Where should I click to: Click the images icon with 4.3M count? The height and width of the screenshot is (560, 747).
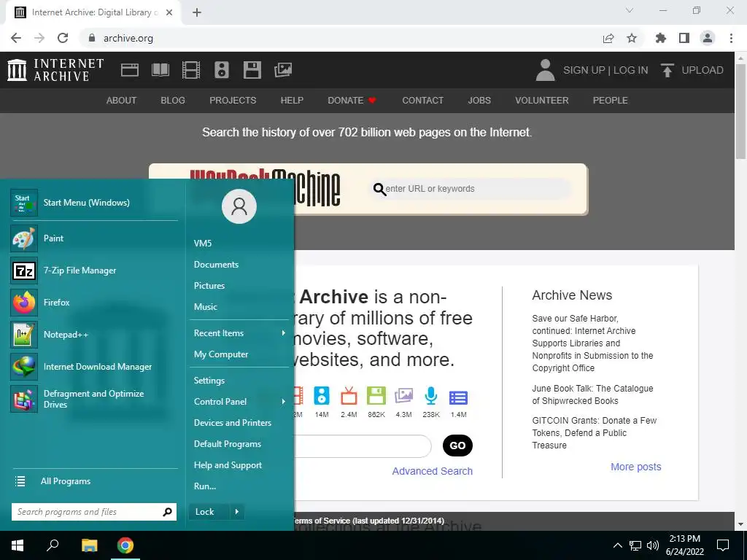403,396
